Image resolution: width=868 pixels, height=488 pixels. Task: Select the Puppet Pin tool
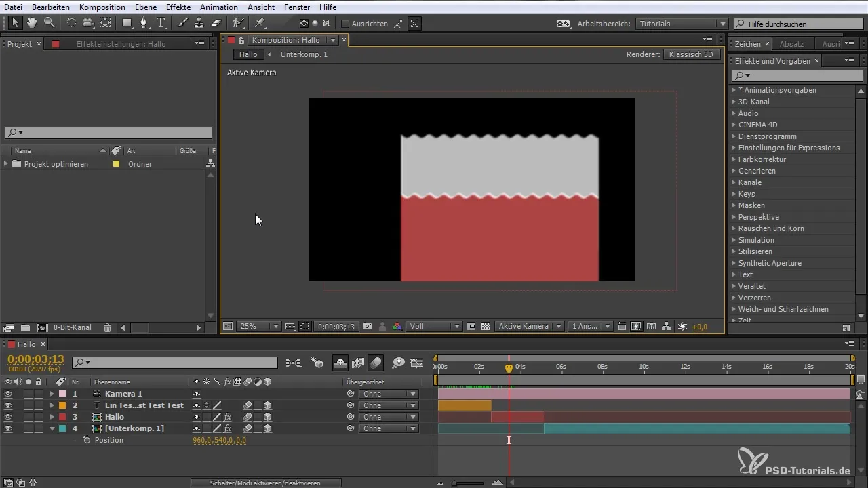[x=260, y=23]
